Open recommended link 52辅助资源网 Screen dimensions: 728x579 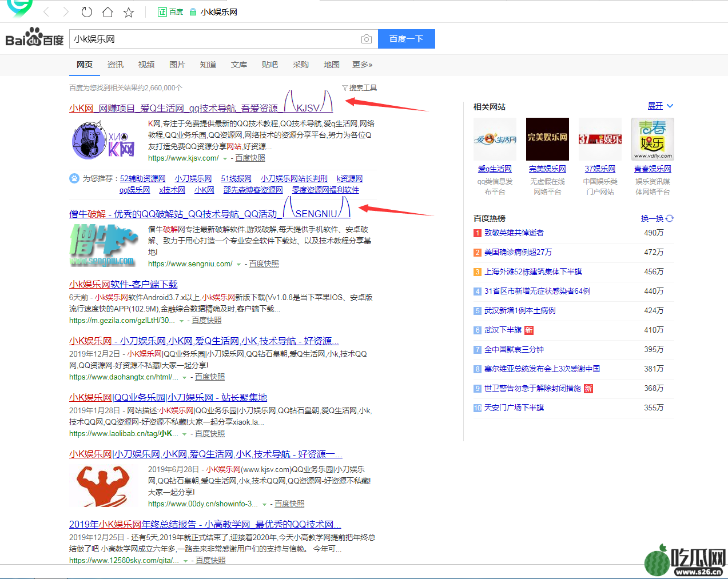[x=142, y=178]
